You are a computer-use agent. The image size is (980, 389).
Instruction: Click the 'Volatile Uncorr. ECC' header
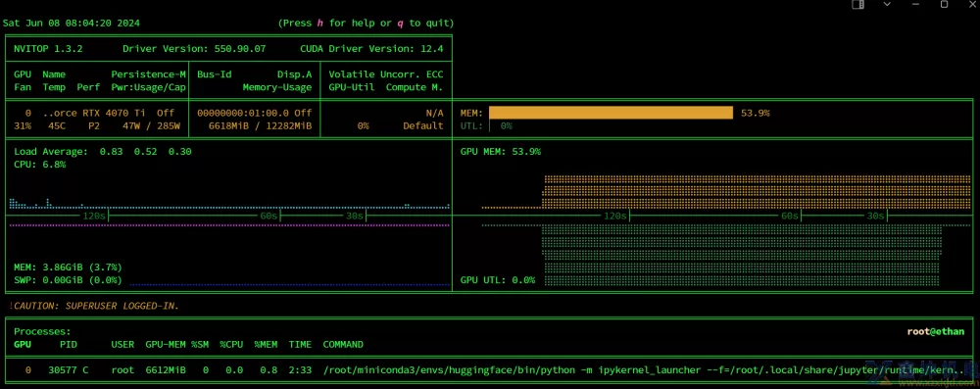coord(385,74)
